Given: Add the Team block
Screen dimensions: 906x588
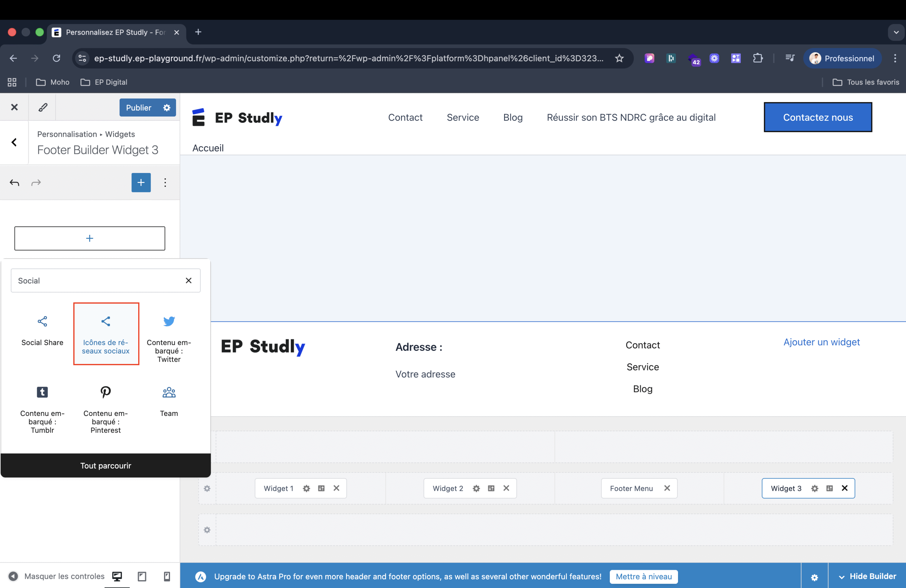Looking at the screenshot, I should pos(169,401).
